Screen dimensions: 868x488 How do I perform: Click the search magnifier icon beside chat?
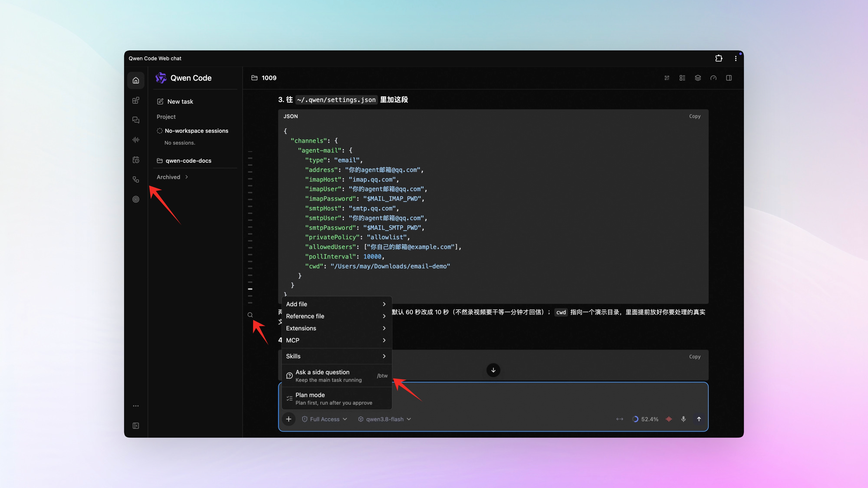click(x=250, y=315)
